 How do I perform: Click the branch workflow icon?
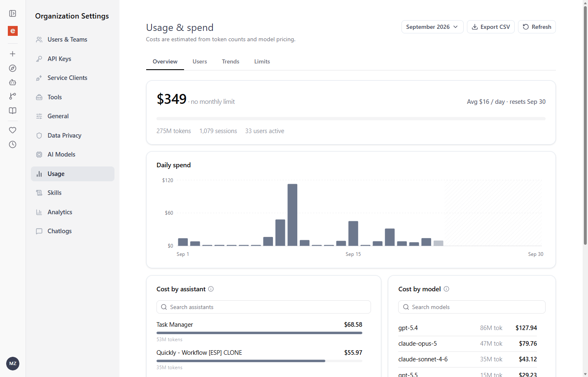point(13,96)
